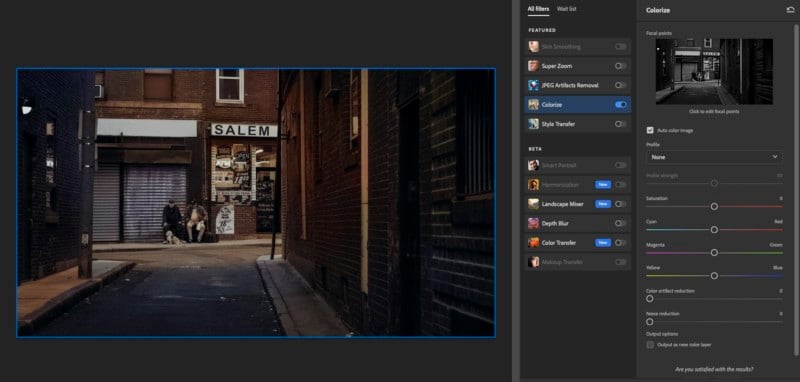Select the Depth Blur filter name
800x382 pixels.
[555, 223]
